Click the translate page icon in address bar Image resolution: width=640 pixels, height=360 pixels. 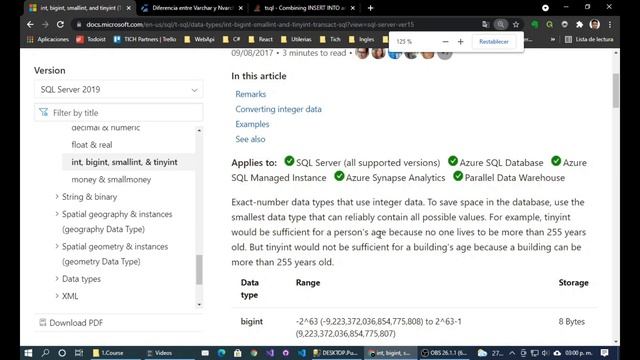(485, 24)
